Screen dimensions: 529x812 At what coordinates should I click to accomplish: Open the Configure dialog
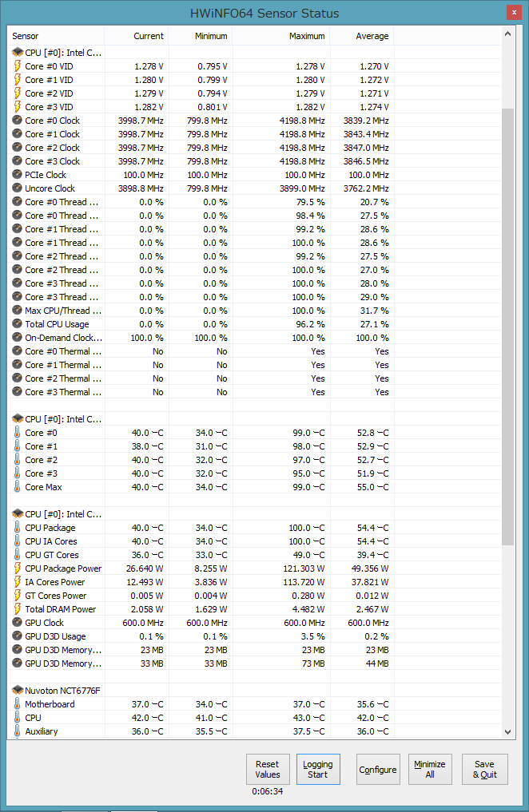pos(378,769)
